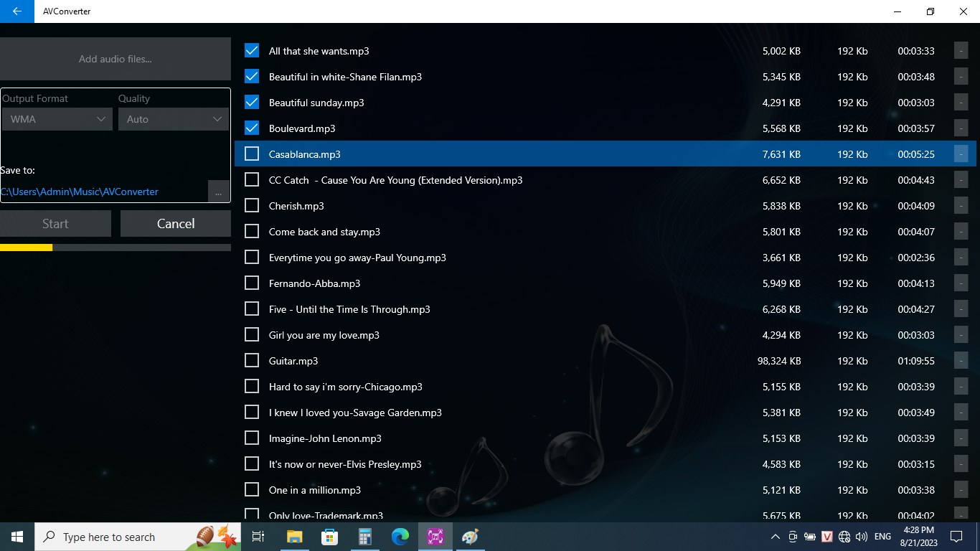
Task: Click Hard to say i'm sorry-Chicago.mp3
Action: pyautogui.click(x=346, y=387)
